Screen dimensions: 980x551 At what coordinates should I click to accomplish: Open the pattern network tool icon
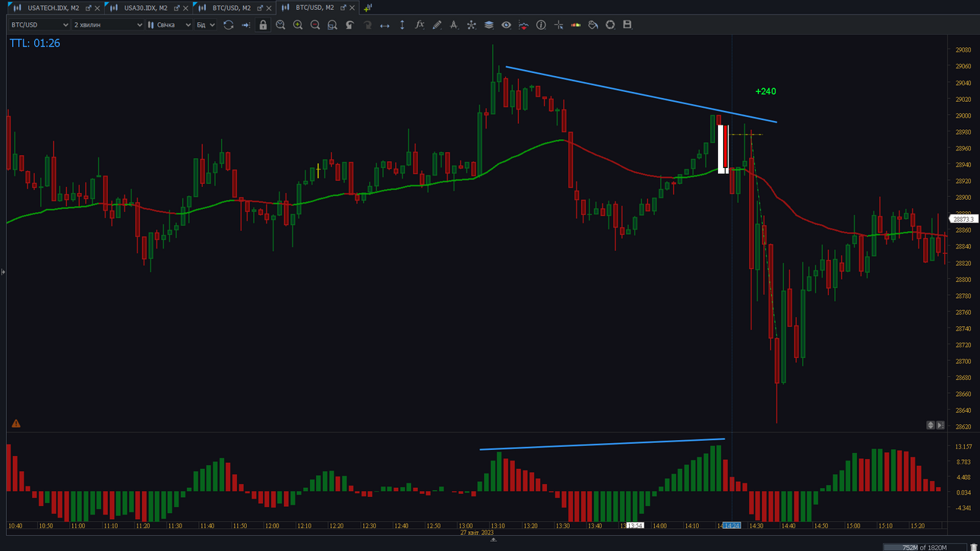471,25
